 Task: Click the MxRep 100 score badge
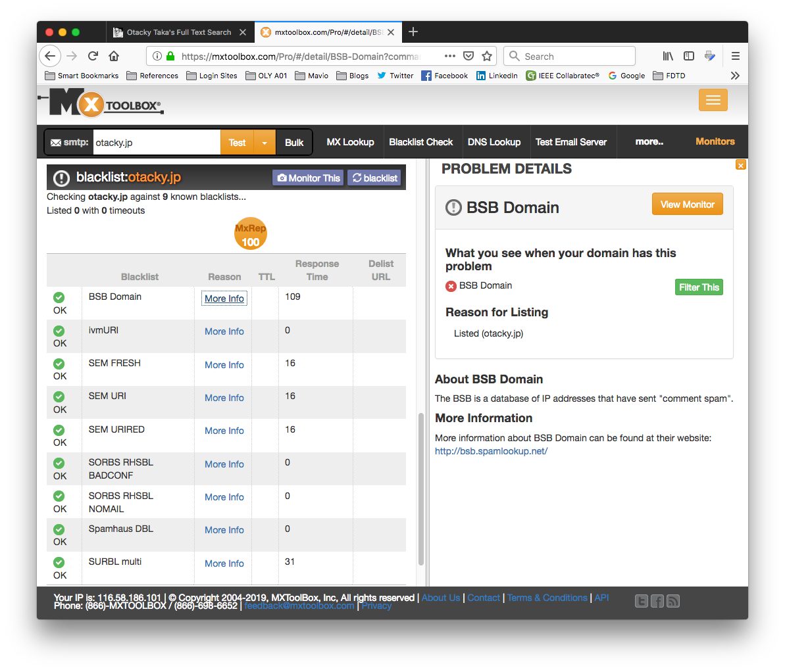click(x=250, y=233)
